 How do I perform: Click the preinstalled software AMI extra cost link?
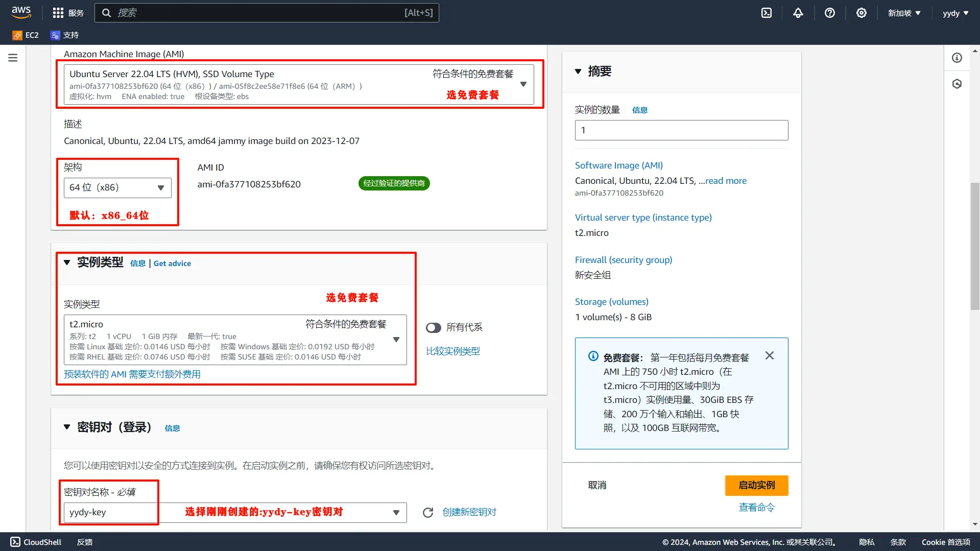tap(132, 374)
